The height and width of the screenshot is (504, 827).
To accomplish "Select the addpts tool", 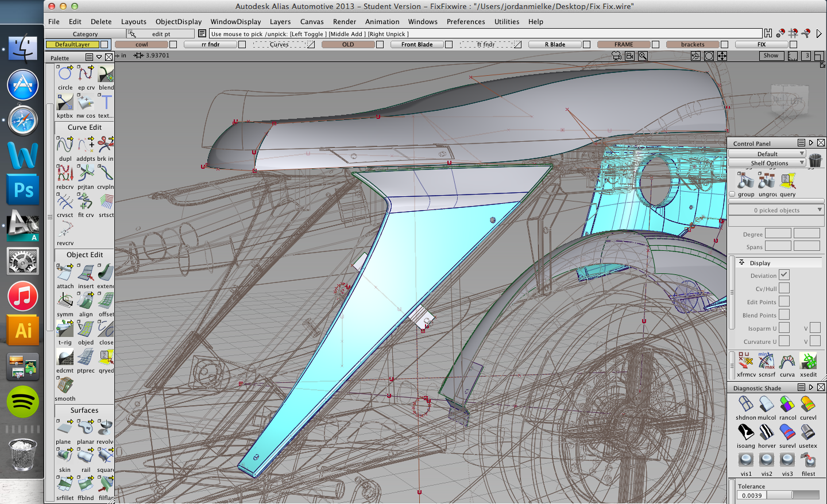I will (86, 145).
